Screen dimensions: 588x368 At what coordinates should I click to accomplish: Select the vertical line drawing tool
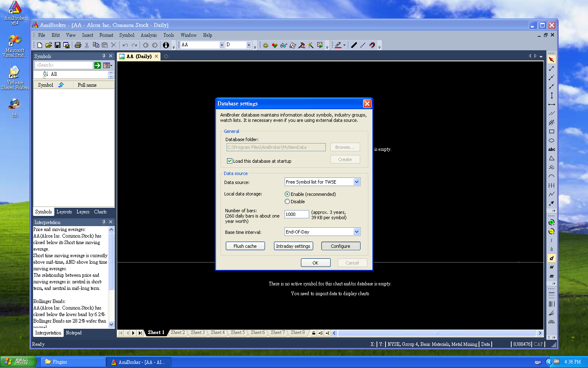552,96
